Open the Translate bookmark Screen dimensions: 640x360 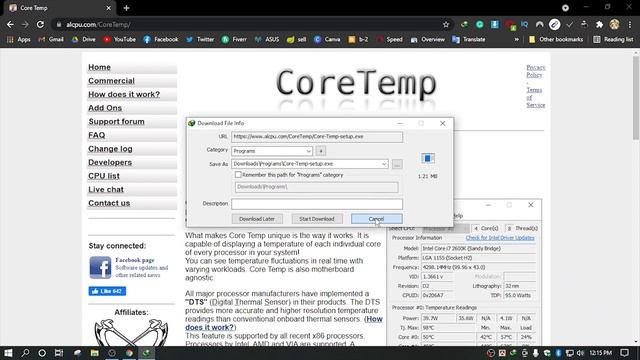point(469,40)
